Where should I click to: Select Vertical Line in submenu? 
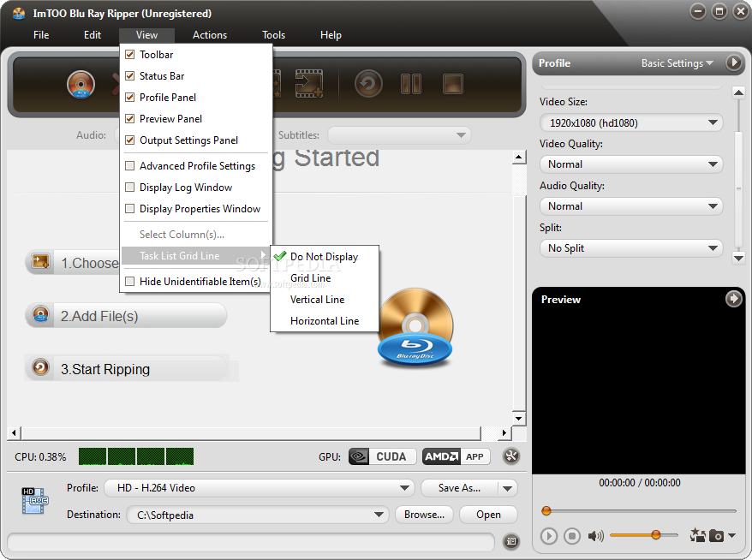click(x=325, y=300)
